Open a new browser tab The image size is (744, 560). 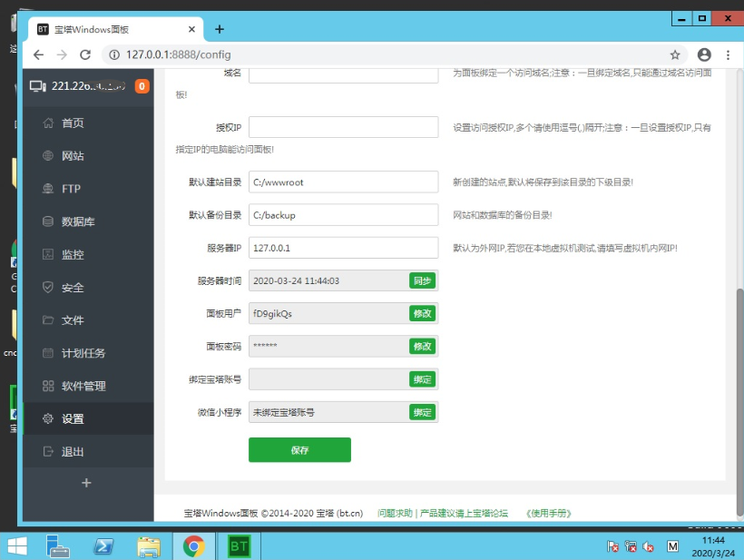pyautogui.click(x=220, y=29)
